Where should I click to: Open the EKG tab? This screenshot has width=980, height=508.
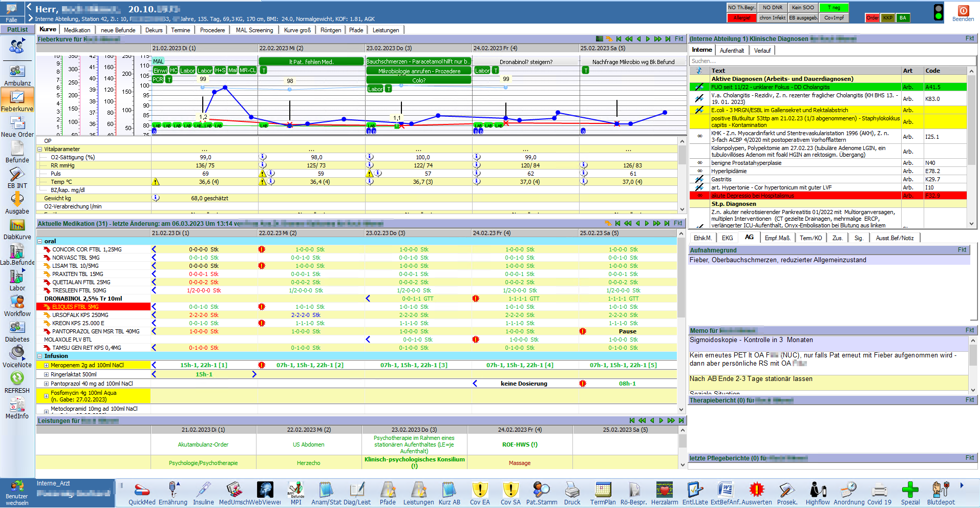point(727,238)
